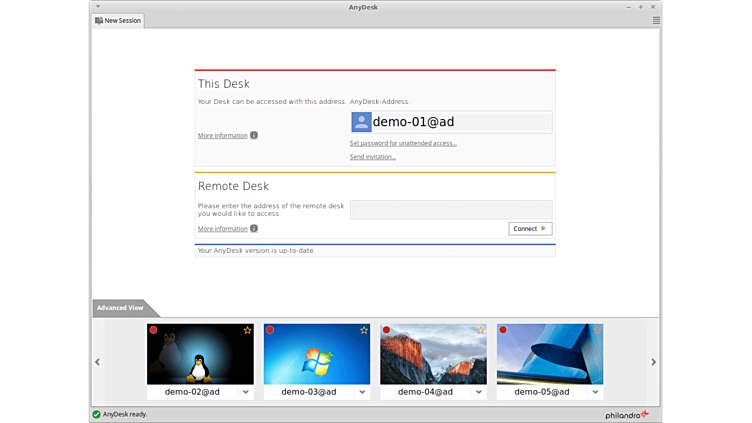Click the demo-05@ad label text
The height and width of the screenshot is (423, 752).
point(541,392)
